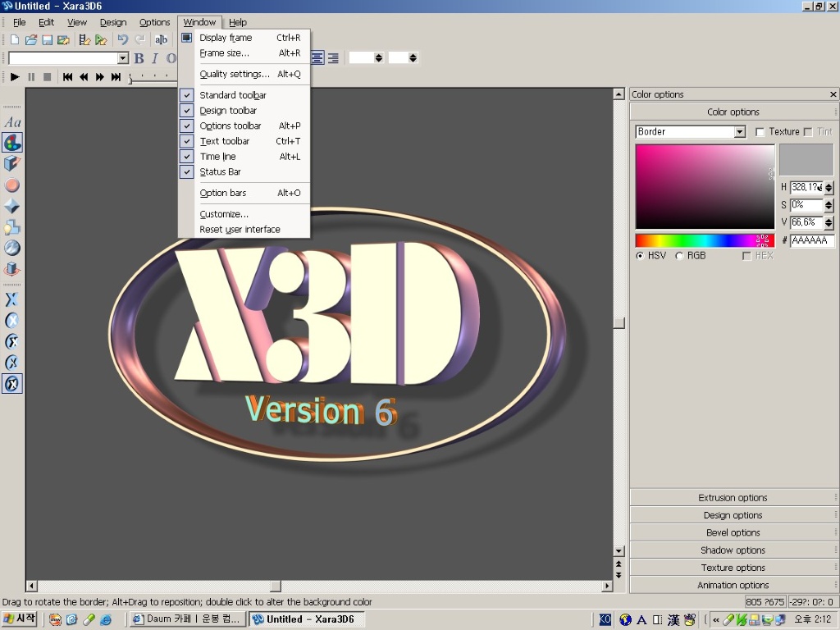The height and width of the screenshot is (630, 840).
Task: Save the project with the floppy icon
Action: pos(47,39)
